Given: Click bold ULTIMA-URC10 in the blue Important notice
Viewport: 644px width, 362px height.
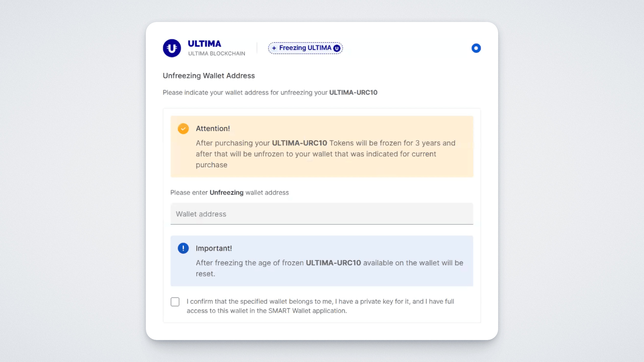Looking at the screenshot, I should pos(333,263).
